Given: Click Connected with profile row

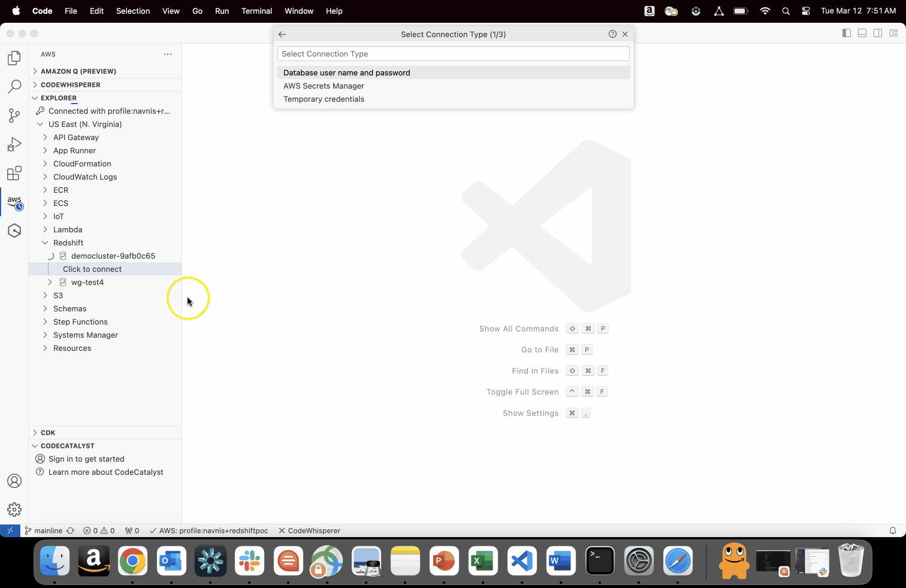Looking at the screenshot, I should tap(105, 111).
